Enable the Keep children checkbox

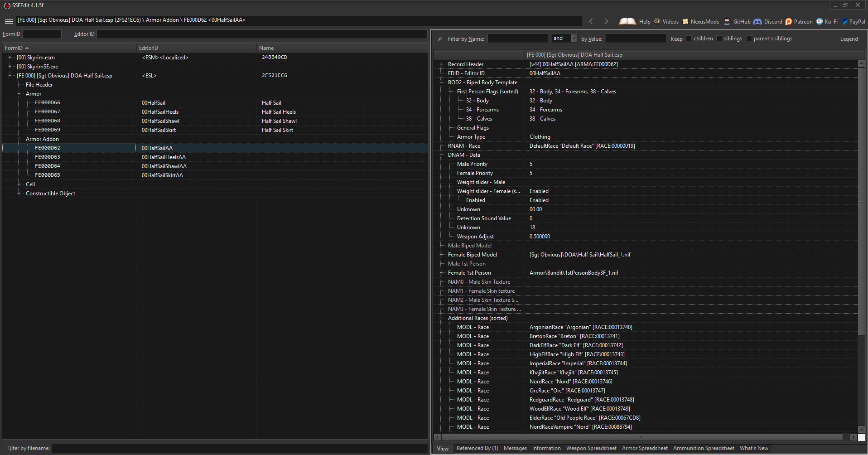(689, 39)
